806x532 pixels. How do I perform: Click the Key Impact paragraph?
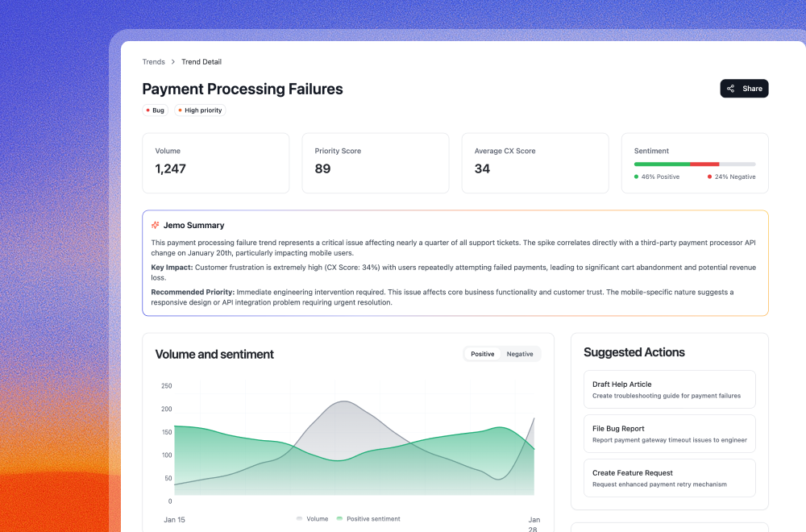tap(455, 272)
